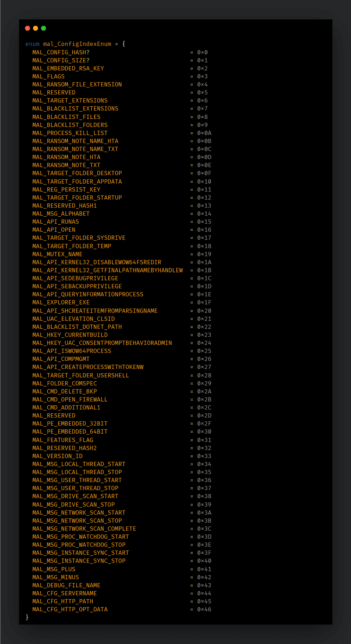351x644 pixels.
Task: Click MAL_MSG_PROC_WATCHDOG_START name
Action: pos(81,537)
